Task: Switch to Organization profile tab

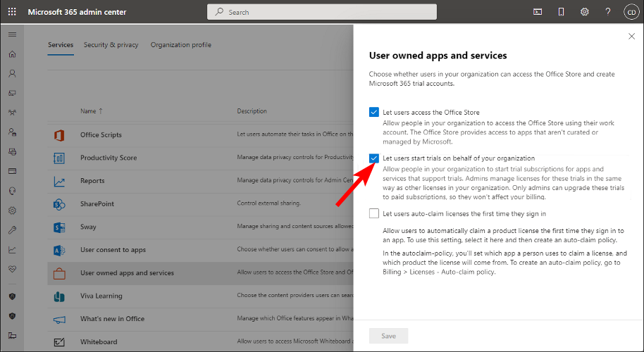Action: 180,45
